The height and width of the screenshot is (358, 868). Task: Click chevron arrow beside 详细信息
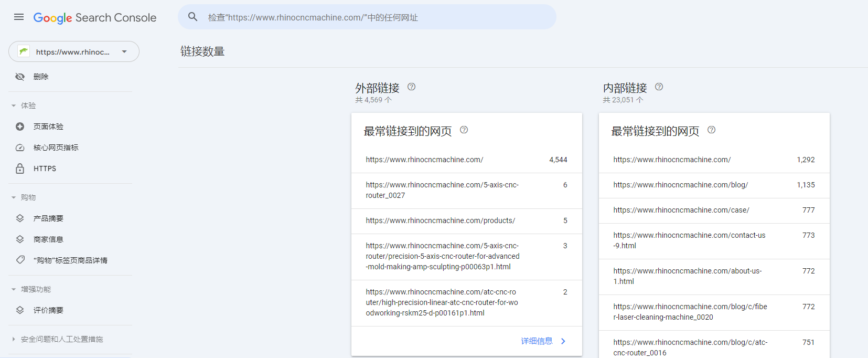(x=563, y=341)
